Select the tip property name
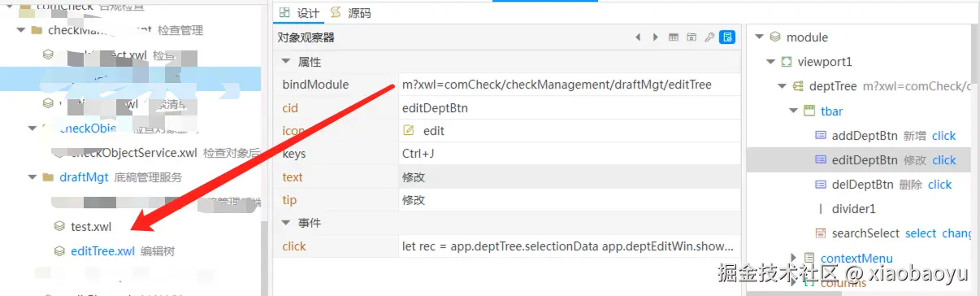Image resolution: width=980 pixels, height=296 pixels. pos(289,200)
